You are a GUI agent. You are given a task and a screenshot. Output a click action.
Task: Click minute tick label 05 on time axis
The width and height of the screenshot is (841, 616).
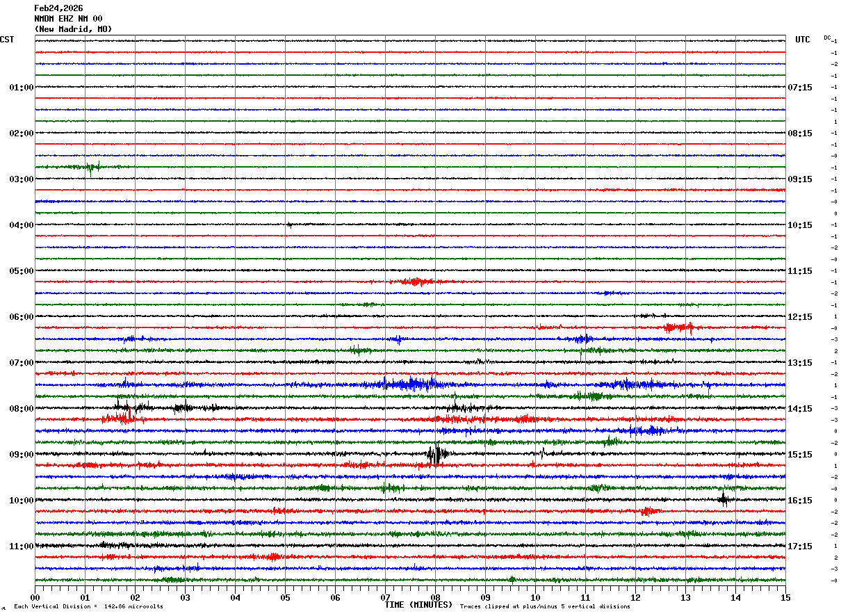point(285,597)
